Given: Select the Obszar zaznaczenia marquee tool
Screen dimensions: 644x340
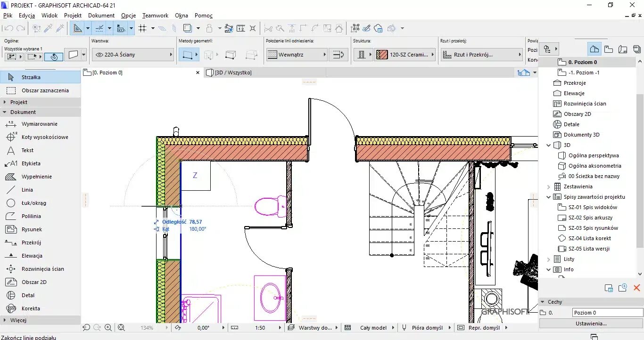Looking at the screenshot, I should (x=40, y=90).
